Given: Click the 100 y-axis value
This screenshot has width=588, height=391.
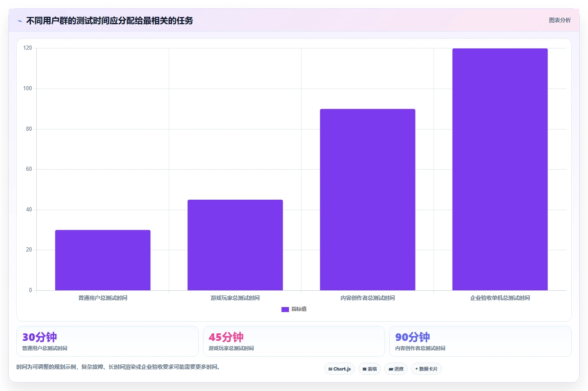Looking at the screenshot, I should (28, 89).
